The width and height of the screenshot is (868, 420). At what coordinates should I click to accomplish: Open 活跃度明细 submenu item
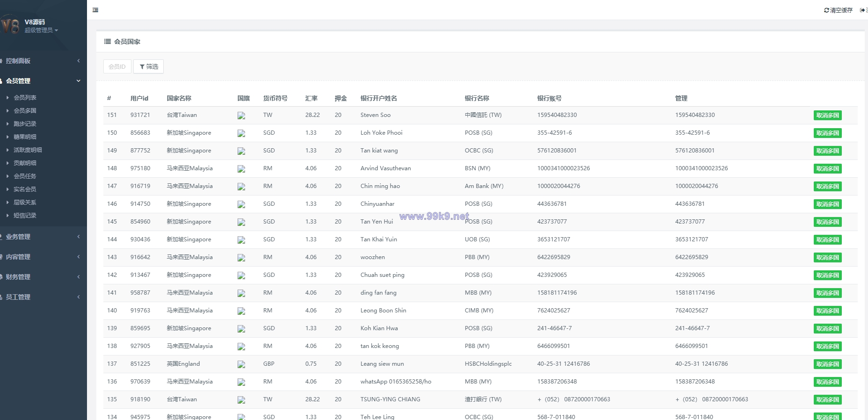click(28, 150)
